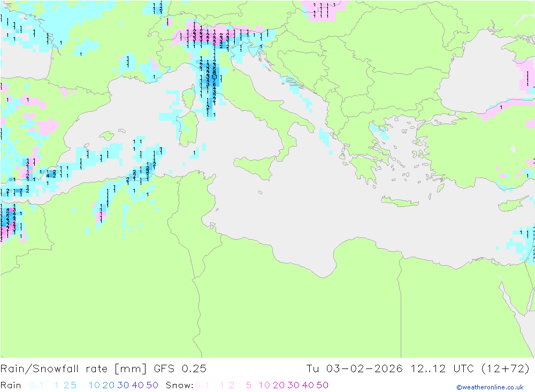Screen dimensions: 535x392
Task: Select the rain legend value 20
Action: click(109, 385)
